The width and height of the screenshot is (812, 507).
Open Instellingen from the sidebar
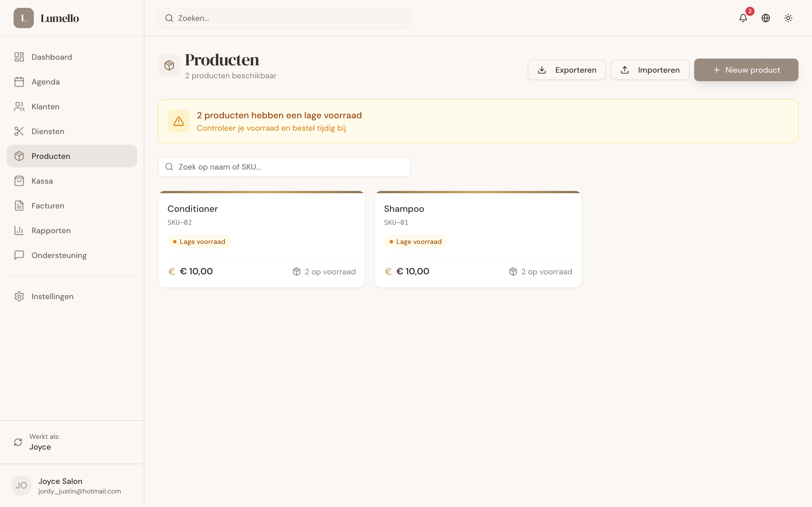click(52, 296)
